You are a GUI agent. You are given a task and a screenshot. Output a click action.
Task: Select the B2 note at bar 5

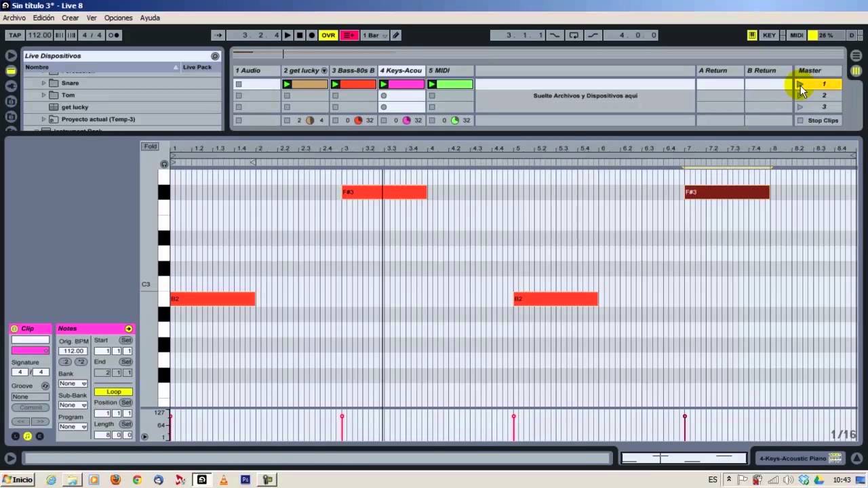pyautogui.click(x=555, y=299)
